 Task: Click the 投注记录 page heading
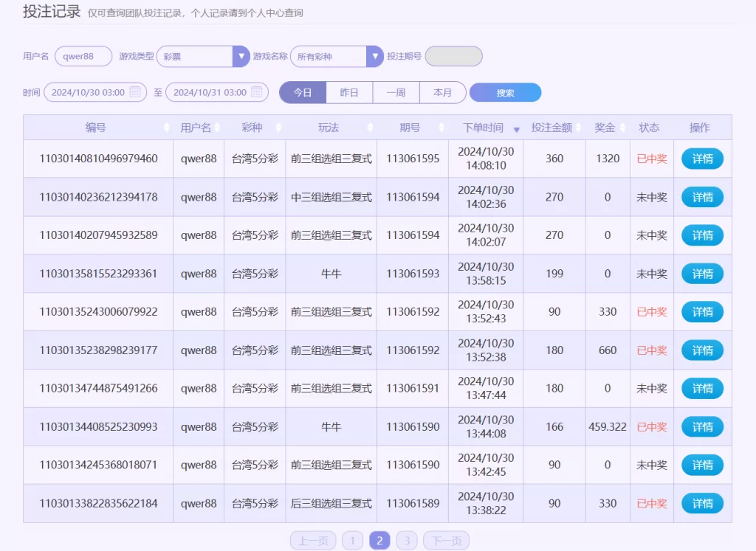click(x=52, y=11)
